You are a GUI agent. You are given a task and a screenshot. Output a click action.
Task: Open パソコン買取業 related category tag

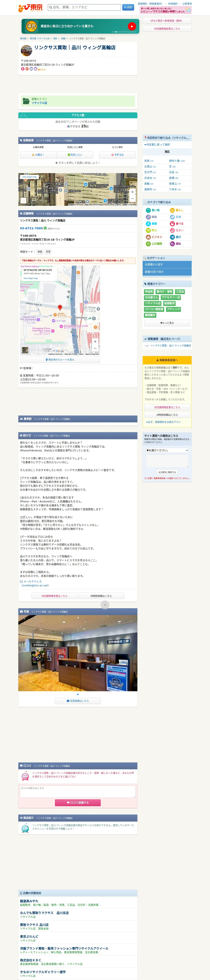[x=154, y=309]
